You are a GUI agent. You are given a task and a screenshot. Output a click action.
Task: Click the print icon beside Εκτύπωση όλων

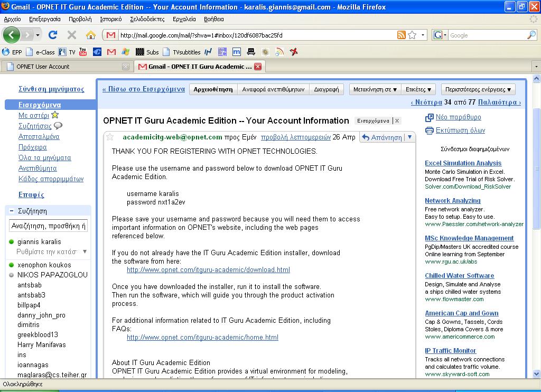[x=429, y=130]
